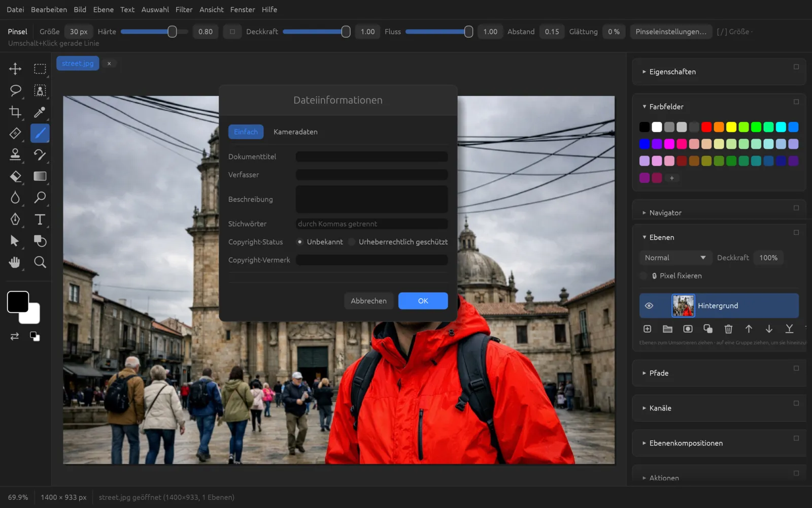Select the Lasso tool

(x=15, y=90)
